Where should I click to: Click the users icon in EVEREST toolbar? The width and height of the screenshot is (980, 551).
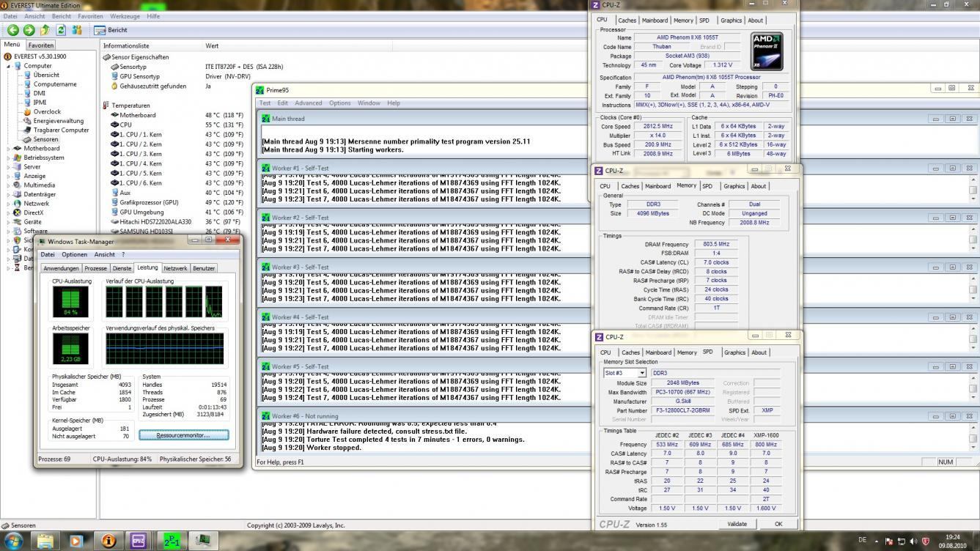coord(77,30)
